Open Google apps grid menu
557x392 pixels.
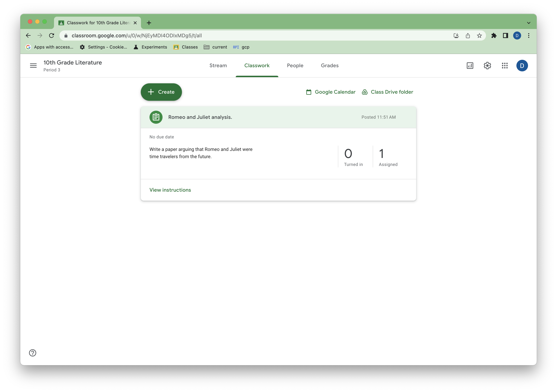[x=504, y=65]
